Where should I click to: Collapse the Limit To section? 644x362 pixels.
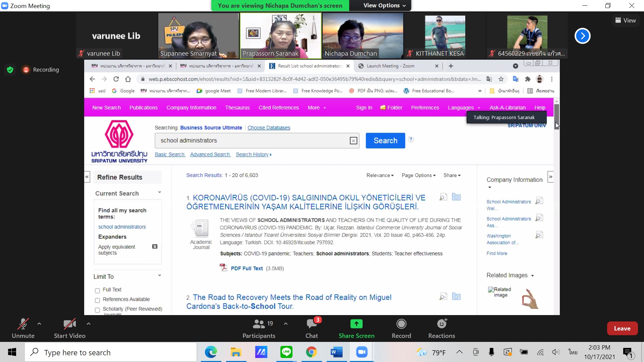click(160, 276)
